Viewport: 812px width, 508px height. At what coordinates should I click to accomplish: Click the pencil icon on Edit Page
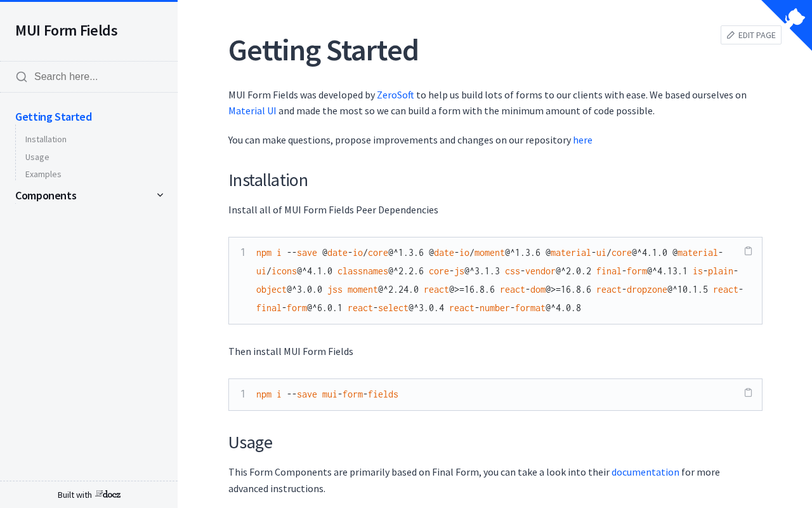coord(731,35)
